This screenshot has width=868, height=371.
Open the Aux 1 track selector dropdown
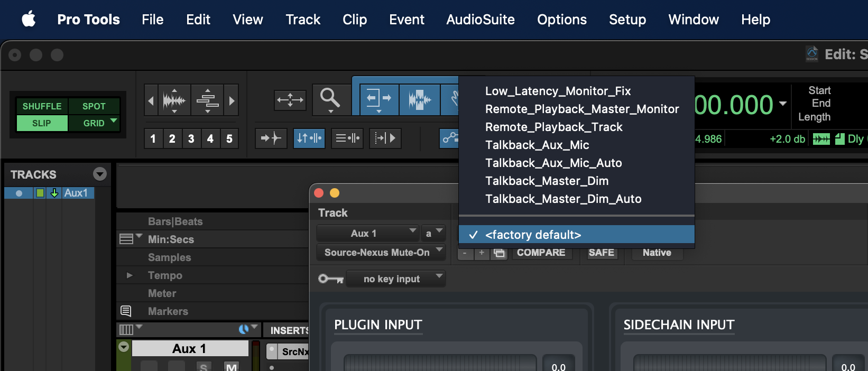point(367,233)
